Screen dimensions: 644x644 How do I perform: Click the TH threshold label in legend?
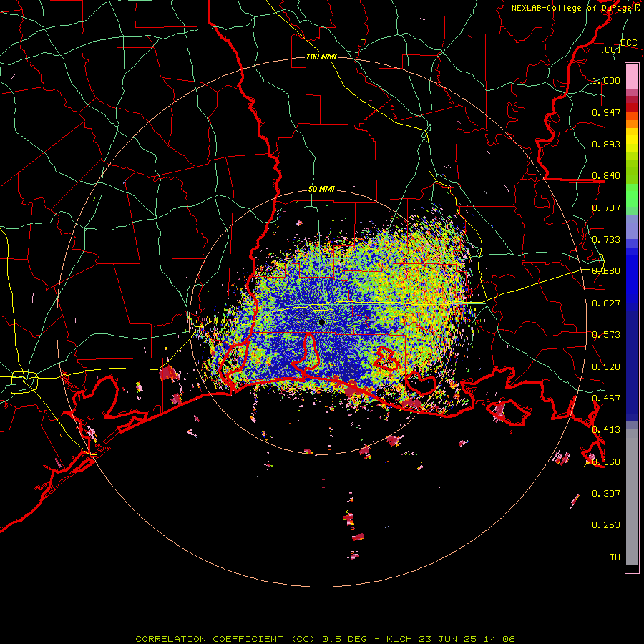click(x=615, y=557)
